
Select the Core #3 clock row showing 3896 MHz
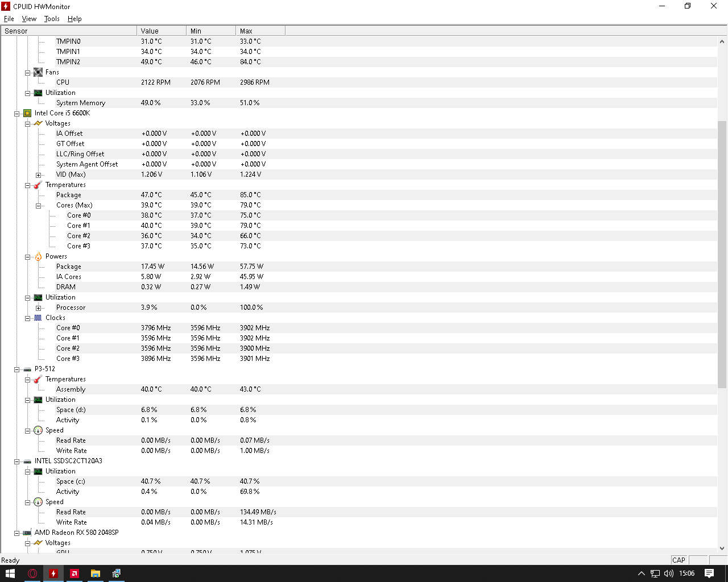click(359, 359)
